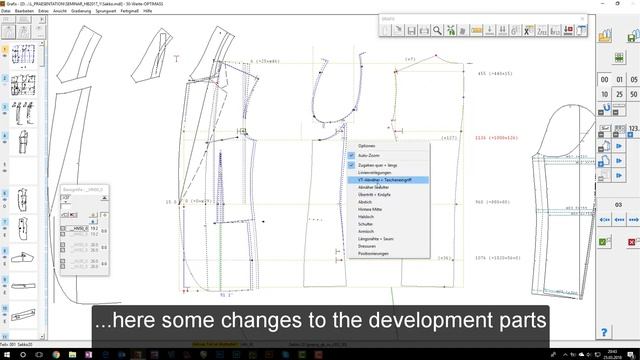This screenshot has height=360, width=640.
Task: Click the blue question mark help icon
Action: tap(604, 333)
